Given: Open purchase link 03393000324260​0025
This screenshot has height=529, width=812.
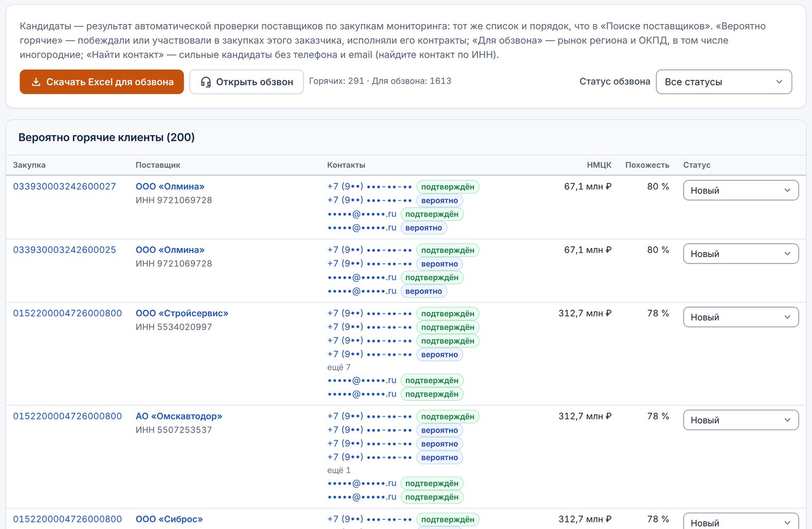Looking at the screenshot, I should pyautogui.click(x=64, y=250).
